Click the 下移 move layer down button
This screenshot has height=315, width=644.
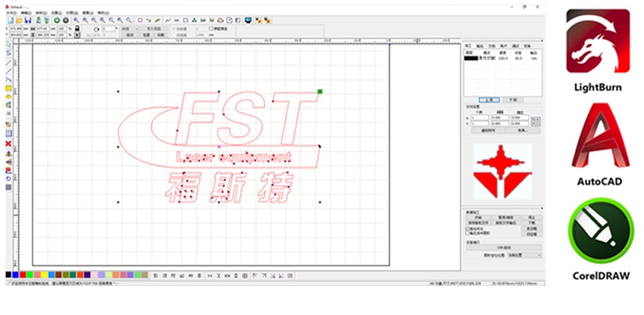[x=513, y=100]
